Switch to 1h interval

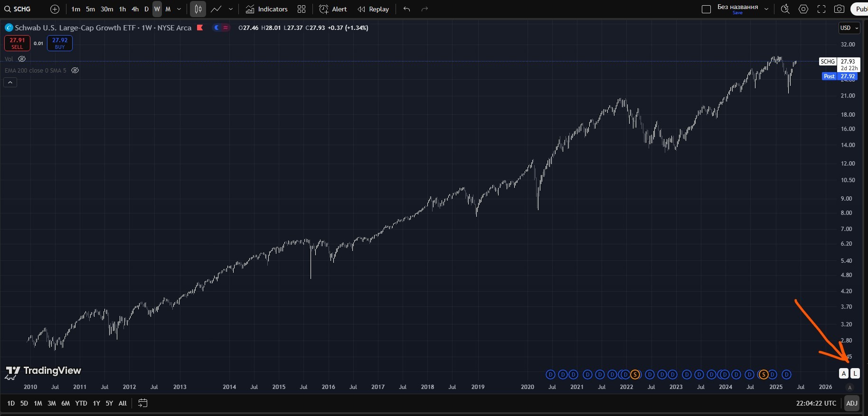point(123,9)
